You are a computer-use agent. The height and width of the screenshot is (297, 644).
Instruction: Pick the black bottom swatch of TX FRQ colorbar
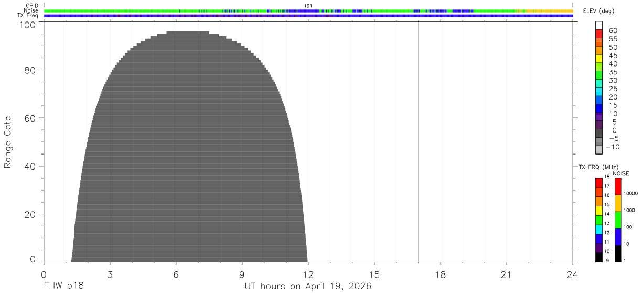pos(599,258)
